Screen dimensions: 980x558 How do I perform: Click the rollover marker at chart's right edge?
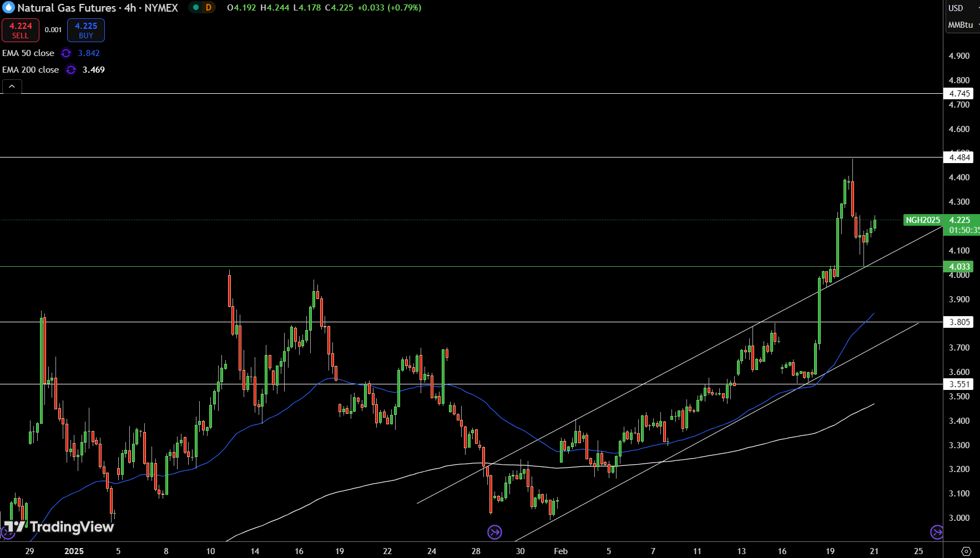[937, 532]
